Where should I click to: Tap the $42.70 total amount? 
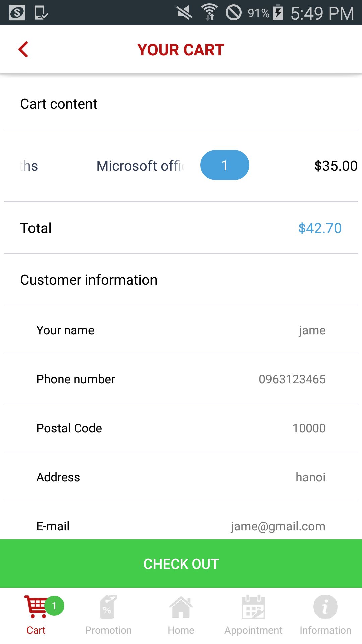point(320,228)
